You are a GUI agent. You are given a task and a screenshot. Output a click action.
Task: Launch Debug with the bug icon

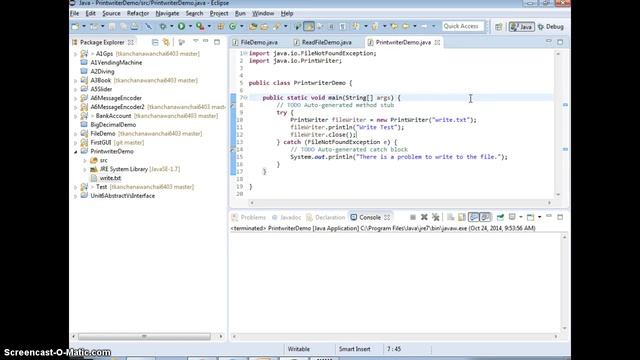(163, 27)
